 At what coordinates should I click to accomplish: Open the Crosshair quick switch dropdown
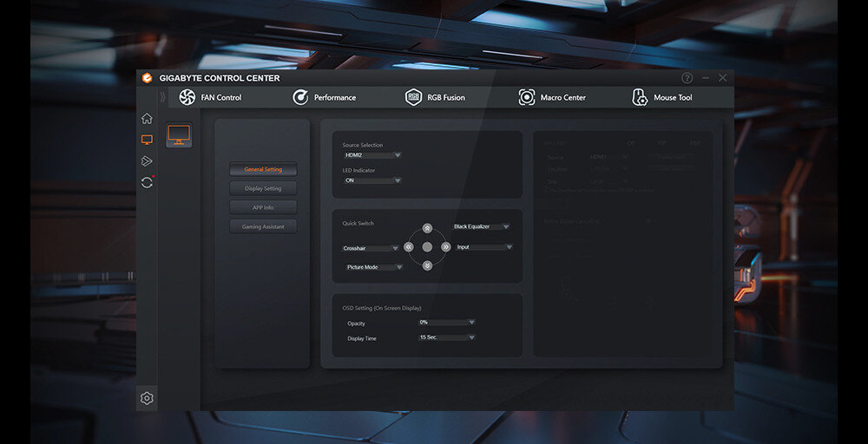(371, 248)
